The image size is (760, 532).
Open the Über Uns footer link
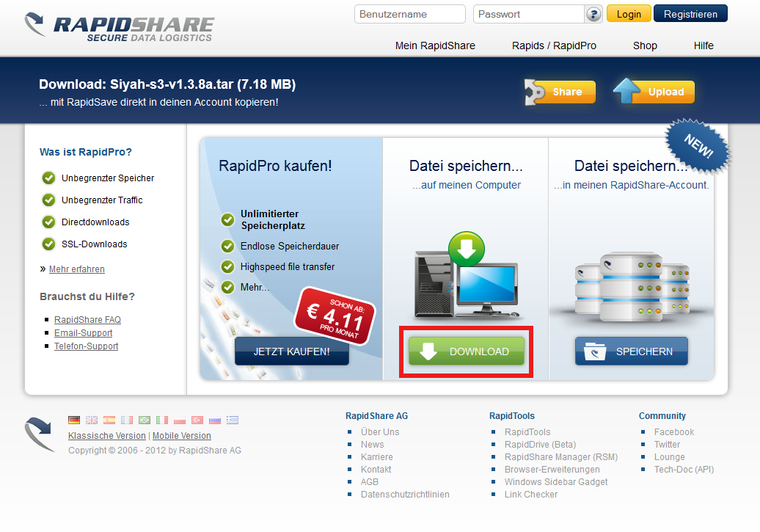coord(380,431)
